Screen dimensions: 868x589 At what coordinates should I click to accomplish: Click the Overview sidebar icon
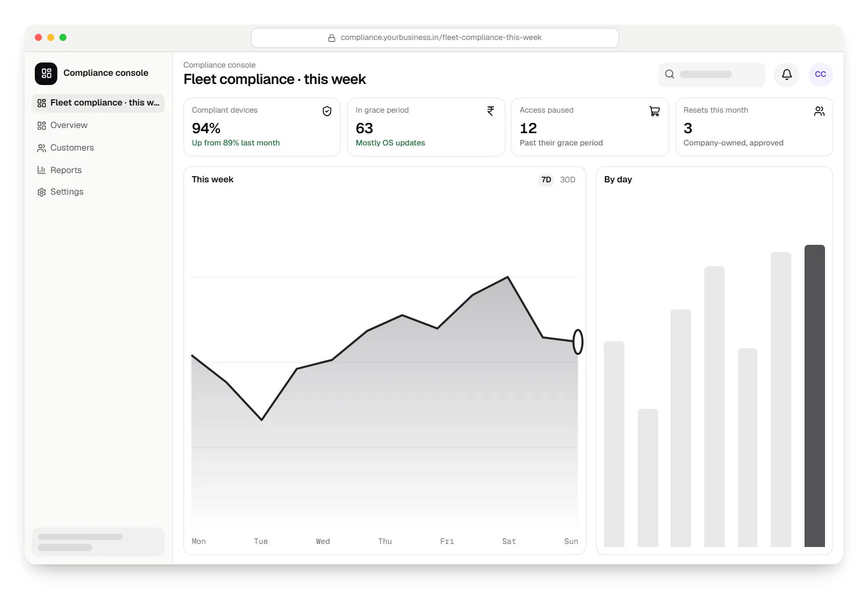point(41,125)
